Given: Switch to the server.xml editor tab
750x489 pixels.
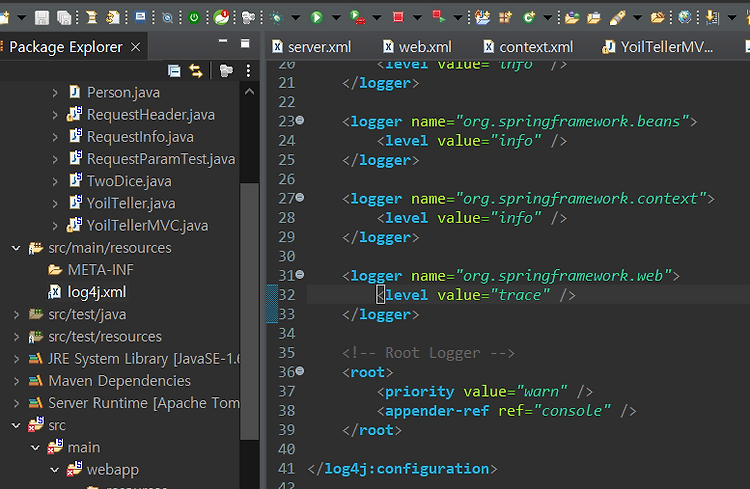Looking at the screenshot, I should point(312,47).
